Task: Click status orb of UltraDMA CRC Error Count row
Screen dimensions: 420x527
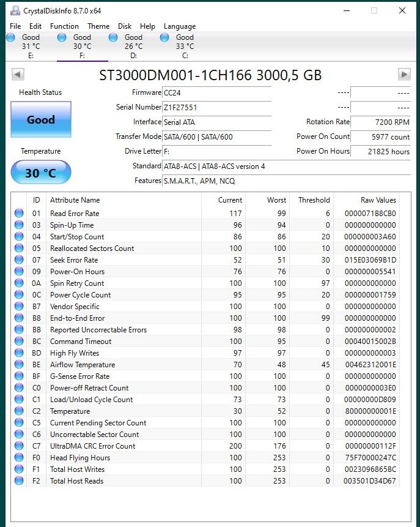Action: 19,446
